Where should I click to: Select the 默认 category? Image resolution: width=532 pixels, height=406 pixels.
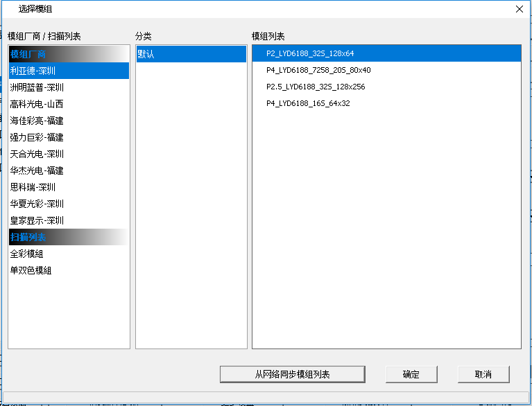146,54
